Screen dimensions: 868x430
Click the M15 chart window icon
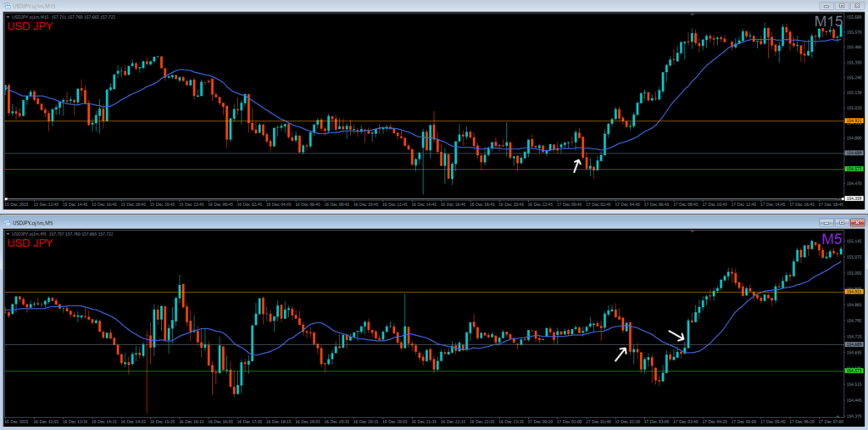(x=5, y=5)
